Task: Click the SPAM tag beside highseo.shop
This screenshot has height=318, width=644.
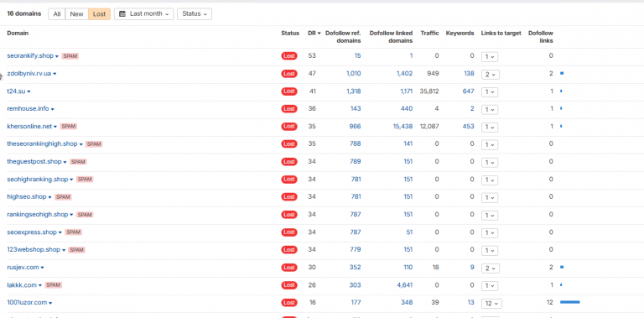Action: [63, 197]
